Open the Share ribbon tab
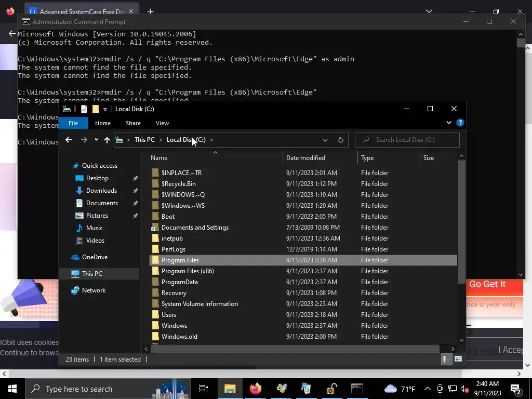The height and width of the screenshot is (399, 532). coord(133,123)
